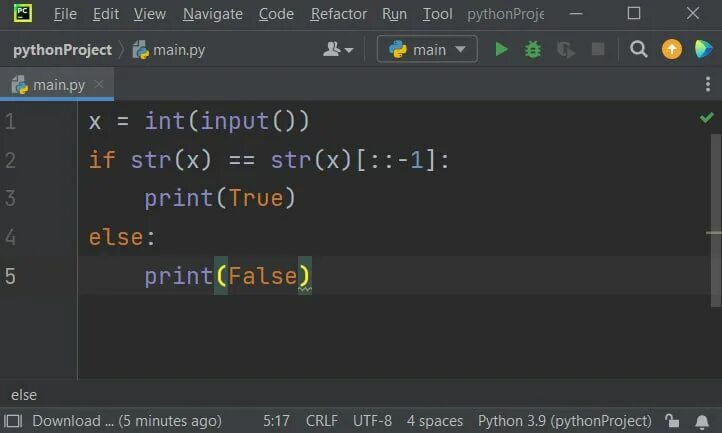Open the Python 3.9 interpreter selector

tap(565, 421)
